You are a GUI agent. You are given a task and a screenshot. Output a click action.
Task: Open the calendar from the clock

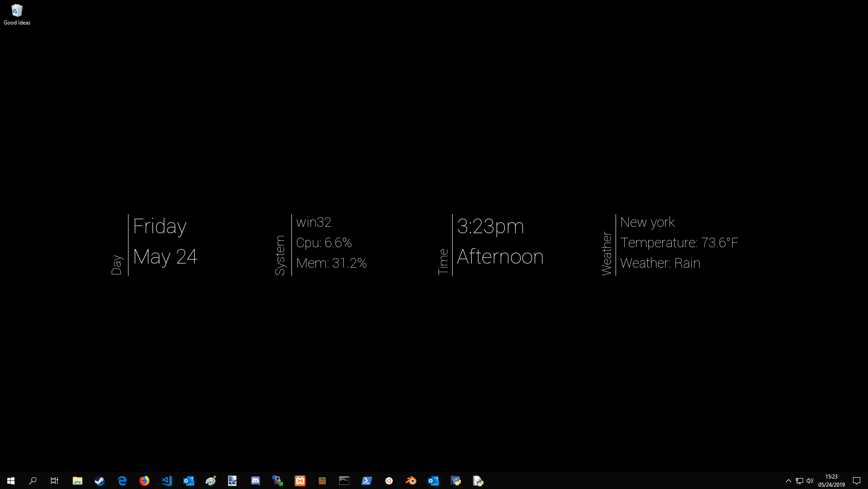[832, 481]
